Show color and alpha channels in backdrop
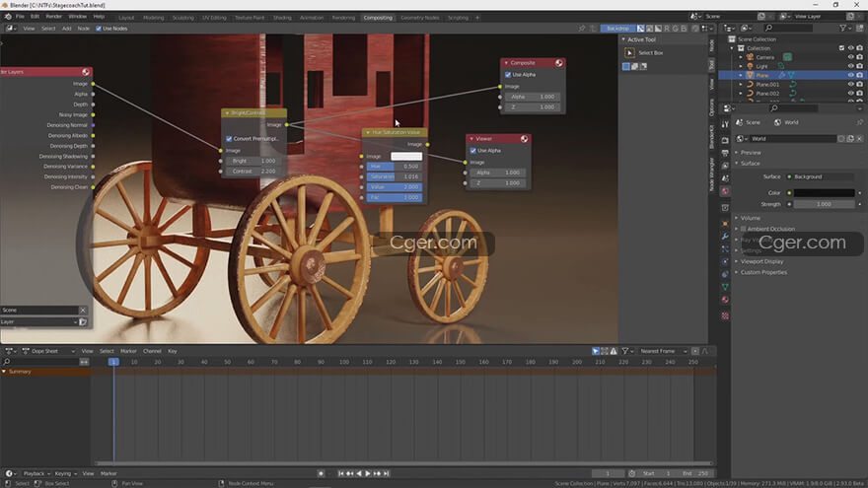The image size is (868, 488). (x=640, y=29)
